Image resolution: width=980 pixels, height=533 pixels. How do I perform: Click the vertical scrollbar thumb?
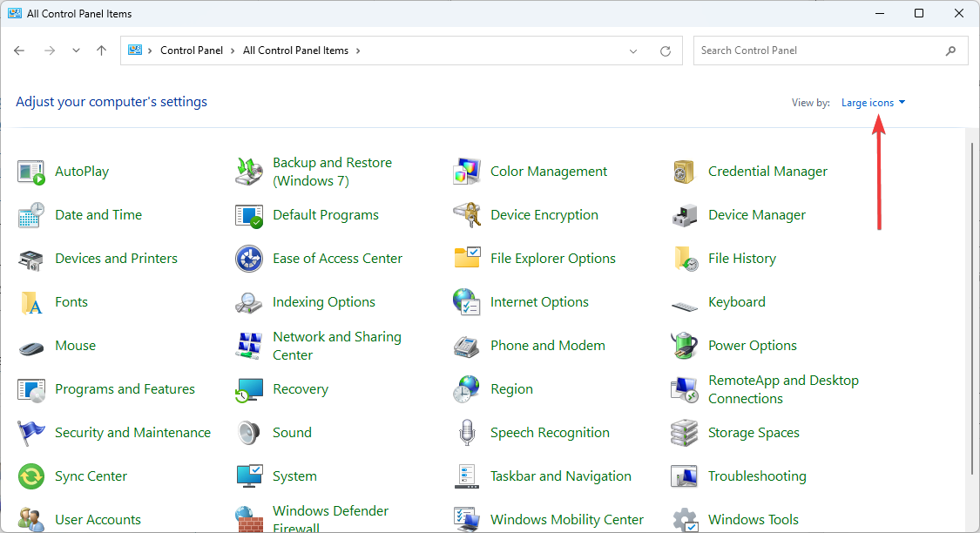(x=972, y=307)
